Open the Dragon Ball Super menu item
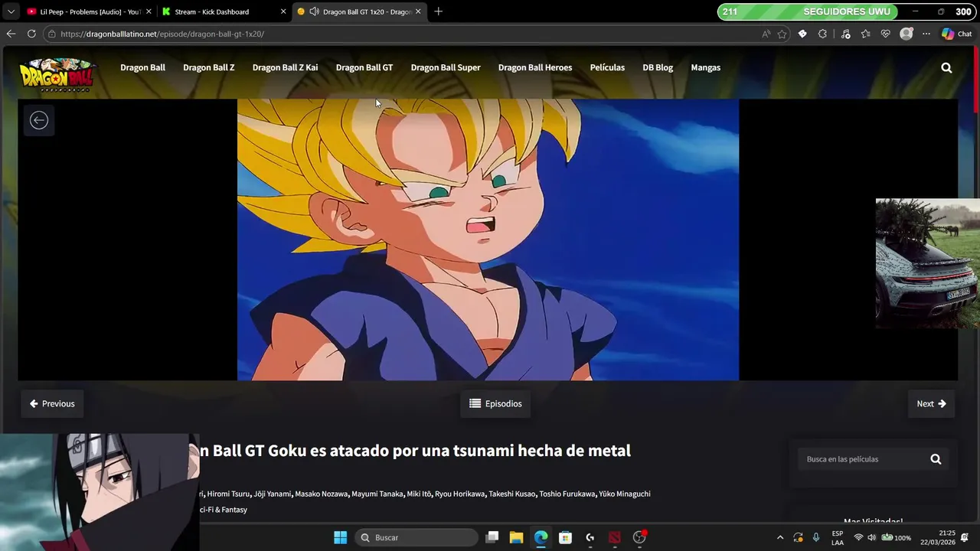Viewport: 980px width, 551px height. click(x=446, y=67)
